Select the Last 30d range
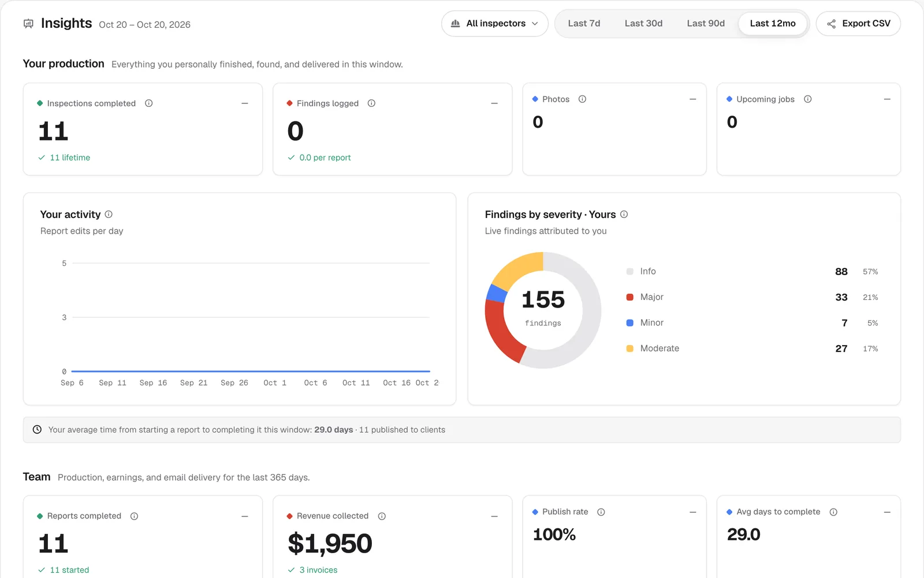The image size is (924, 578). 643,24
